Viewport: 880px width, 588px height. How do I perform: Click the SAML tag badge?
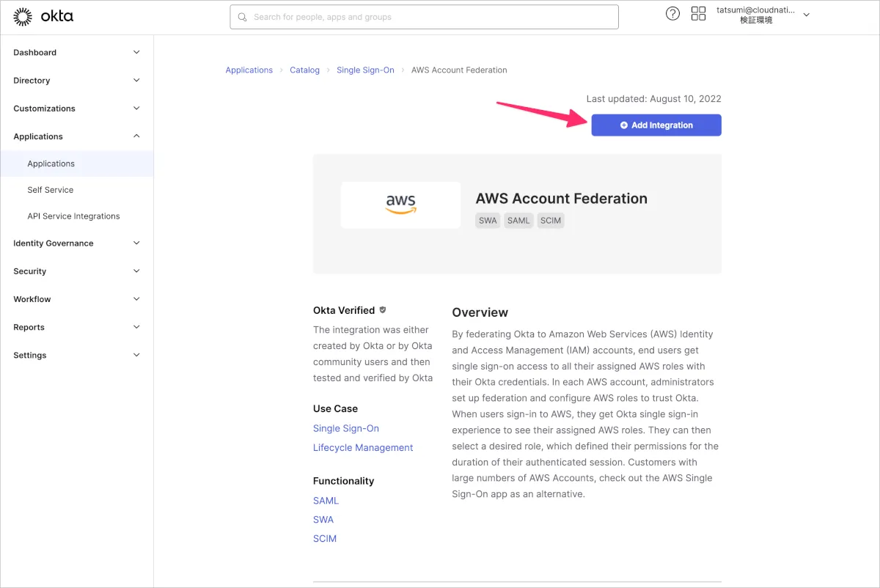tap(518, 221)
